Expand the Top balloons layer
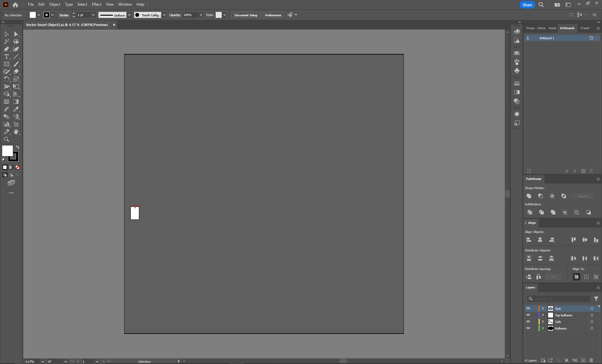The image size is (602, 364). pos(543,315)
